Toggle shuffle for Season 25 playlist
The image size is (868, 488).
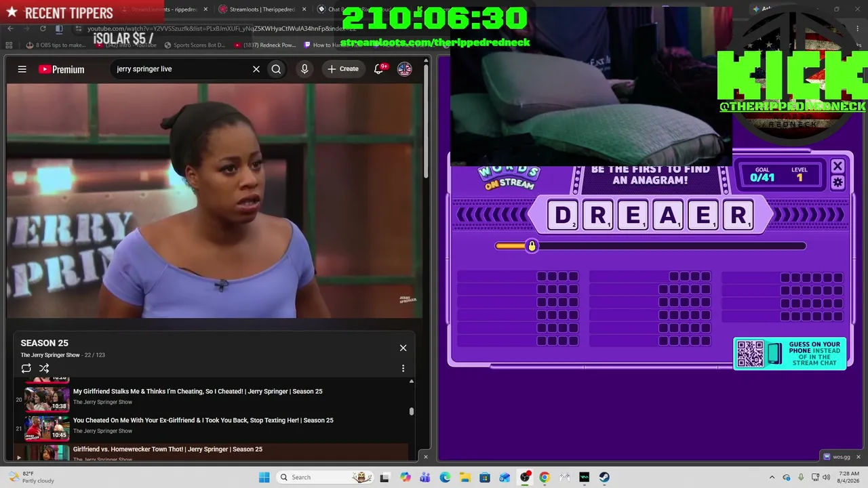(x=44, y=368)
